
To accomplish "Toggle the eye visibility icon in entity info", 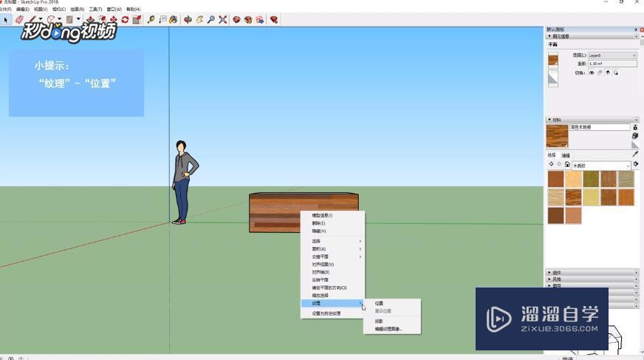I will click(x=591, y=73).
